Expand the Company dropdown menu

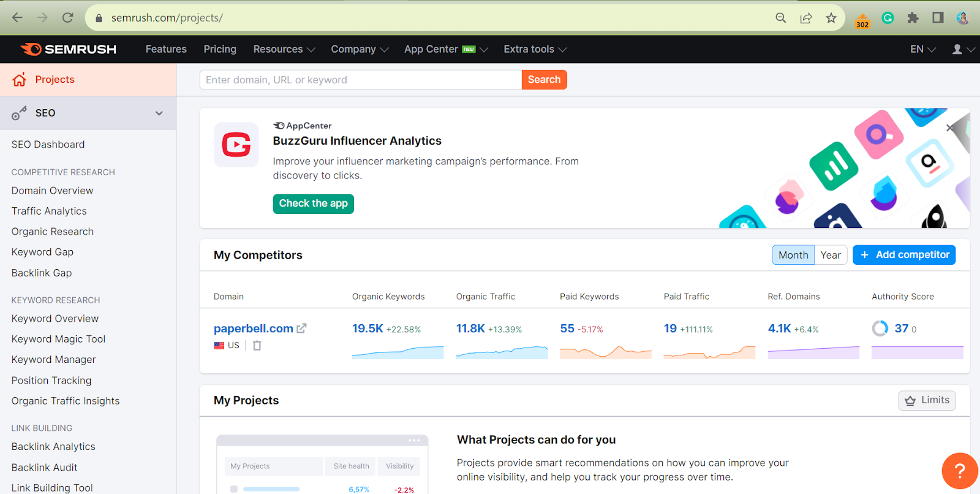coord(360,49)
